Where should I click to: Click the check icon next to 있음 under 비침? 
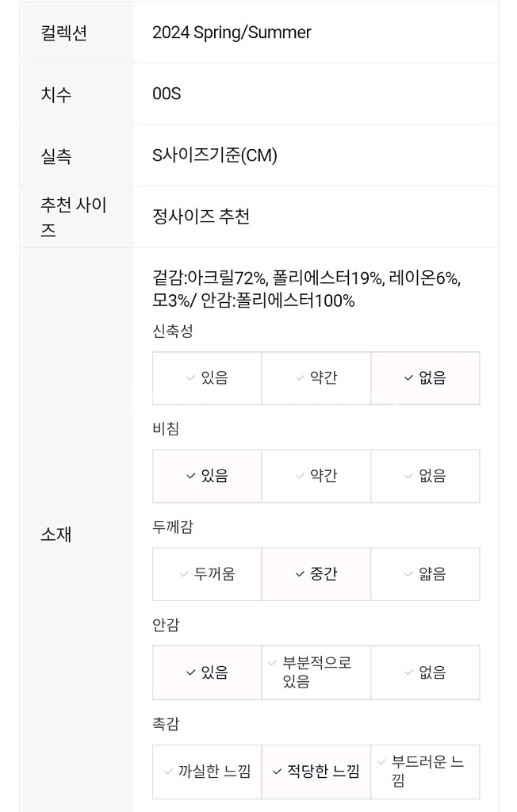(x=189, y=476)
